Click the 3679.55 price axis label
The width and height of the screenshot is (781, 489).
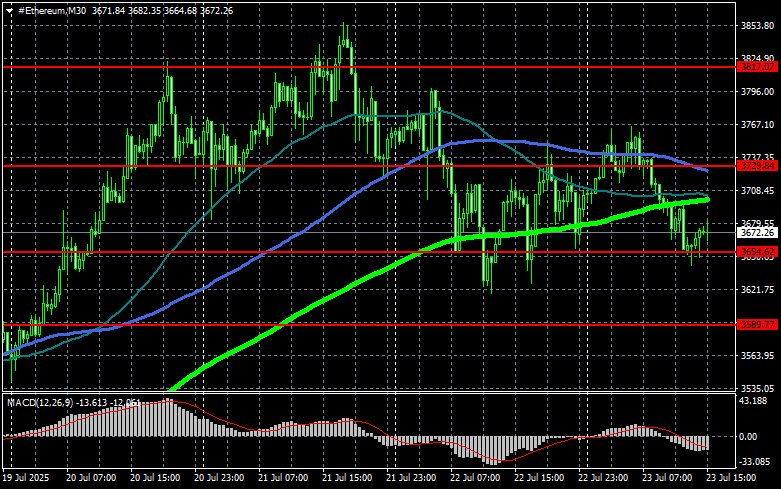tap(757, 224)
